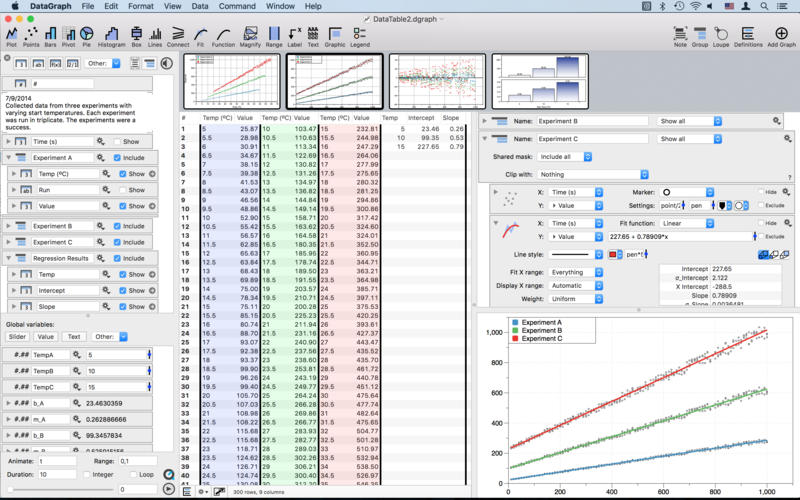Open Definitions panel
Viewport: 800px width, 500px height.
coord(748,37)
